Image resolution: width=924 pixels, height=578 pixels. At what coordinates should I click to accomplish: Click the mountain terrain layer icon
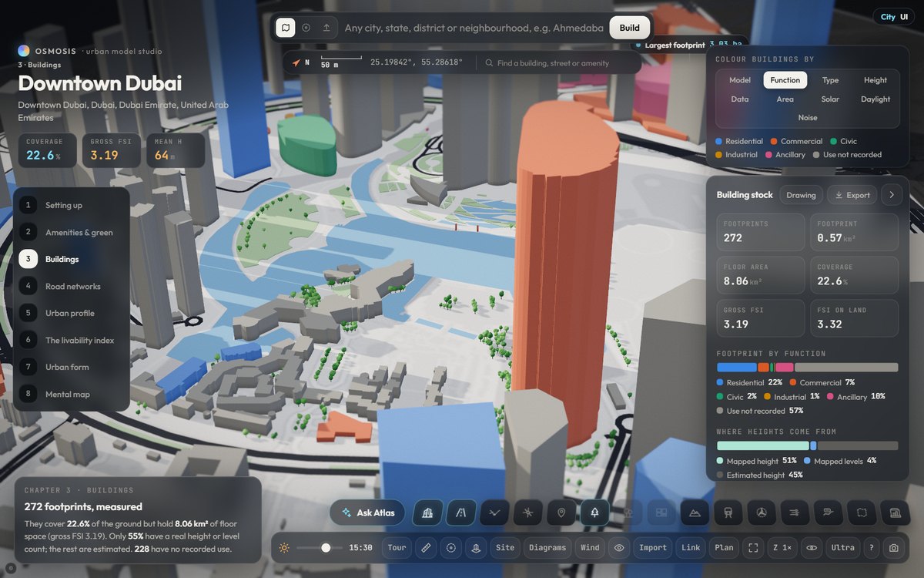click(x=695, y=512)
